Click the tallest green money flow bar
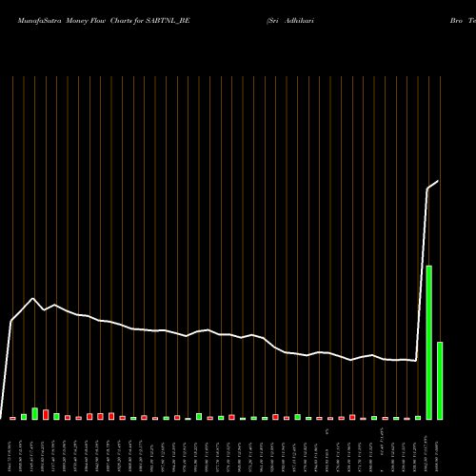 (428, 343)
